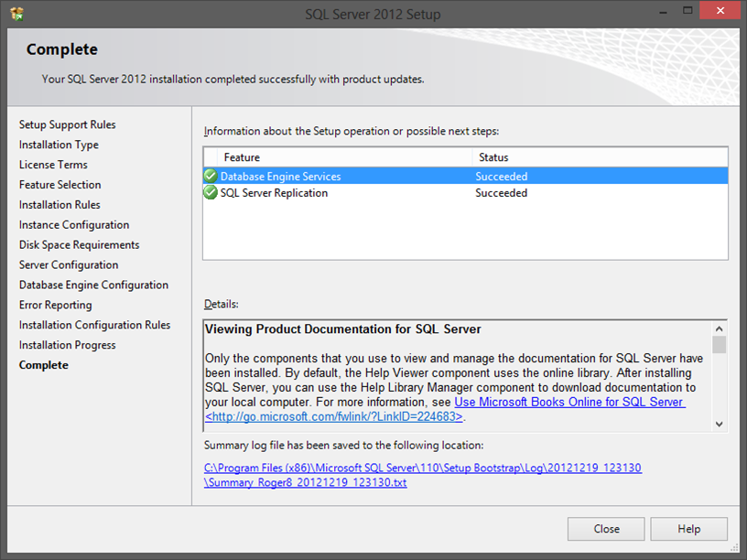Select Installation Configuration Rules step
This screenshot has height=560, width=747.
(94, 325)
